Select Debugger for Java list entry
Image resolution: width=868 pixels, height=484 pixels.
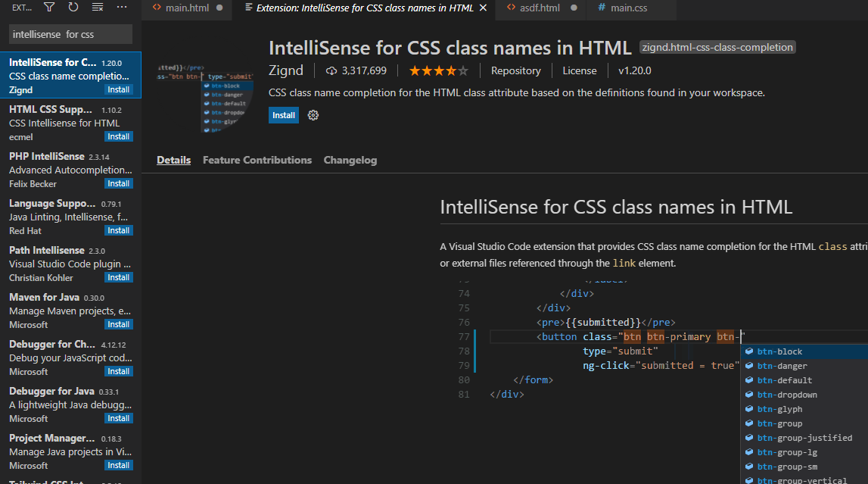click(x=71, y=404)
